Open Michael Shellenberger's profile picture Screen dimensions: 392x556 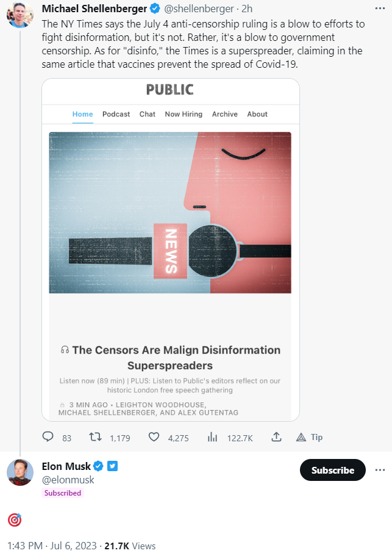point(20,15)
